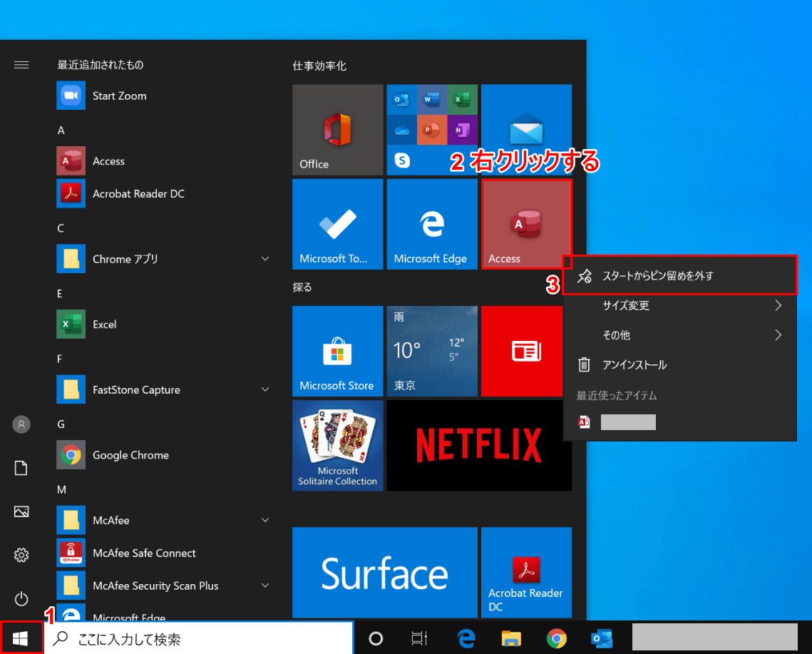This screenshot has width=812, height=654.
Task: Open Word in the Office apps tile folder
Action: [x=431, y=100]
